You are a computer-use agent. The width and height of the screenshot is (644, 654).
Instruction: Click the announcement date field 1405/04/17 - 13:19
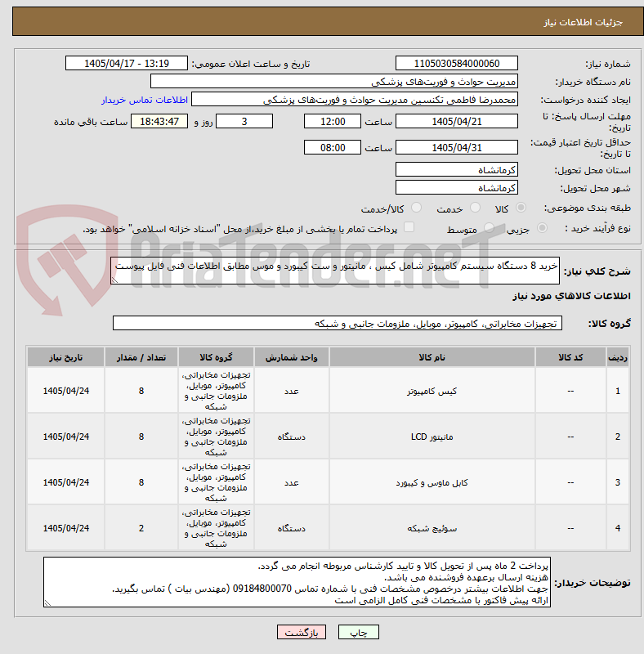[127, 64]
